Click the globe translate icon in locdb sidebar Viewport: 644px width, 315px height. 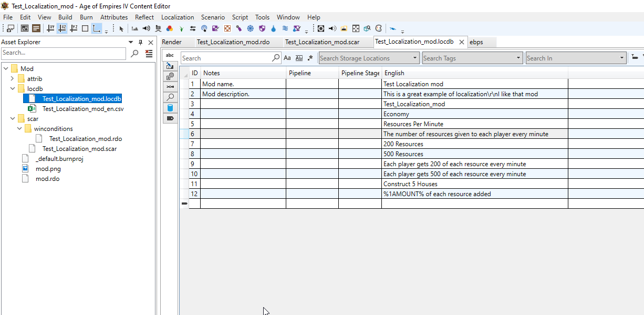click(x=170, y=76)
